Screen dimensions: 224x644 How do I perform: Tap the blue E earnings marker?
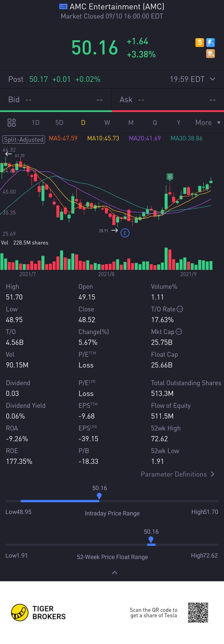[x=125, y=233]
